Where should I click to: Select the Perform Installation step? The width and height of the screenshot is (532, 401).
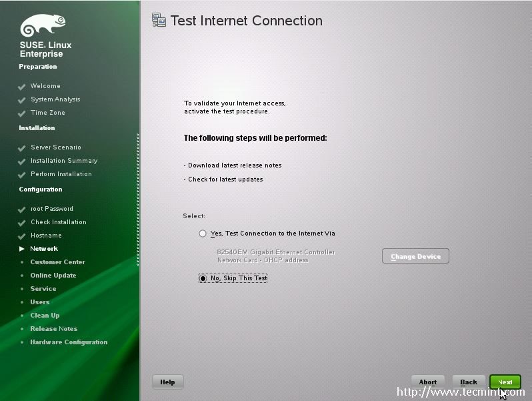(x=61, y=174)
